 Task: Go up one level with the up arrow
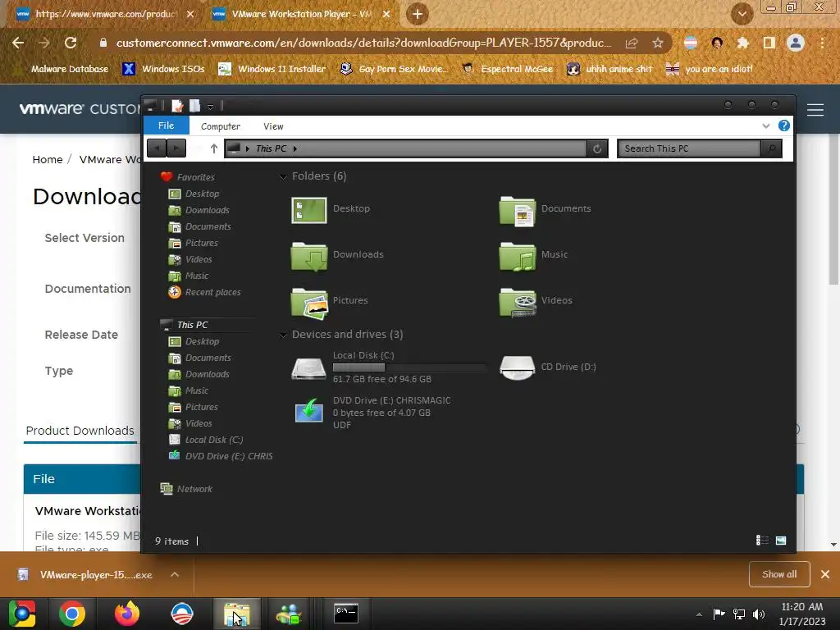coord(214,148)
